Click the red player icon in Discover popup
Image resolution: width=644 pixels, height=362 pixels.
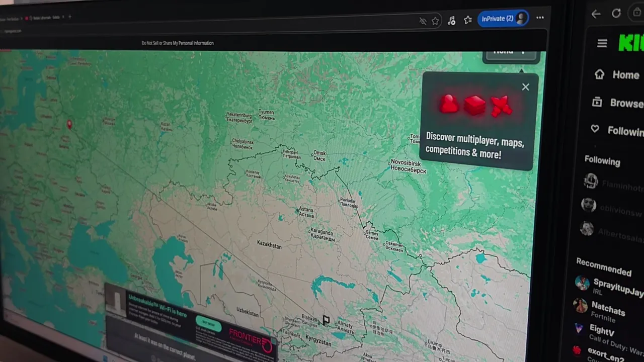pyautogui.click(x=448, y=104)
